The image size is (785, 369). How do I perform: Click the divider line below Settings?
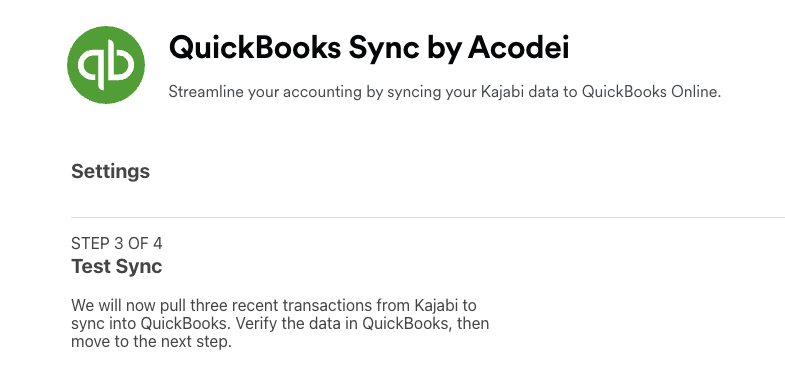click(x=428, y=218)
